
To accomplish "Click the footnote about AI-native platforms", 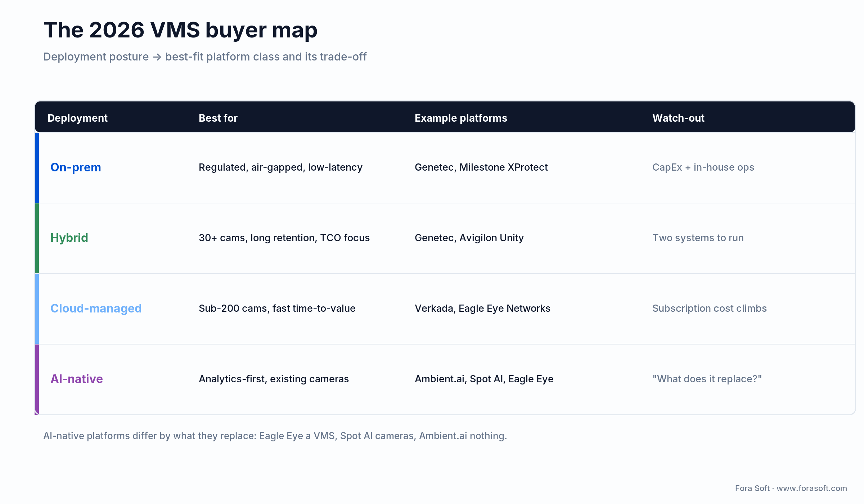I will 275,436.
